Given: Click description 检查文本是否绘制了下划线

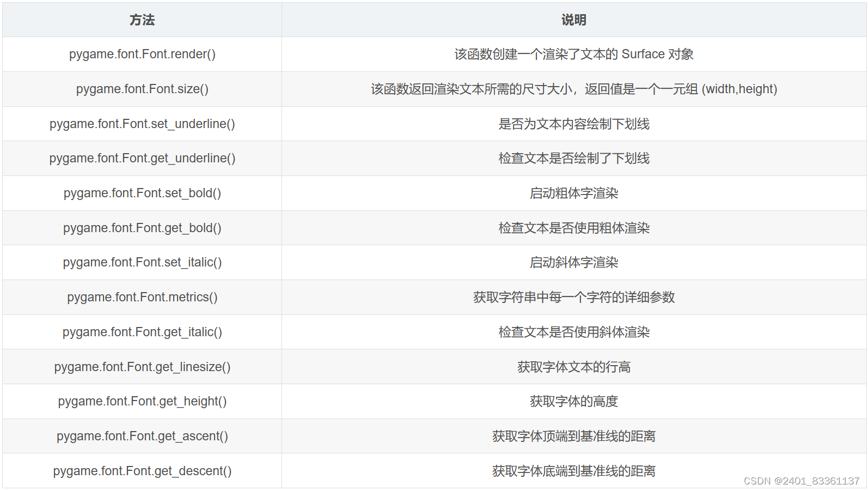Looking at the screenshot, I should 574,159.
